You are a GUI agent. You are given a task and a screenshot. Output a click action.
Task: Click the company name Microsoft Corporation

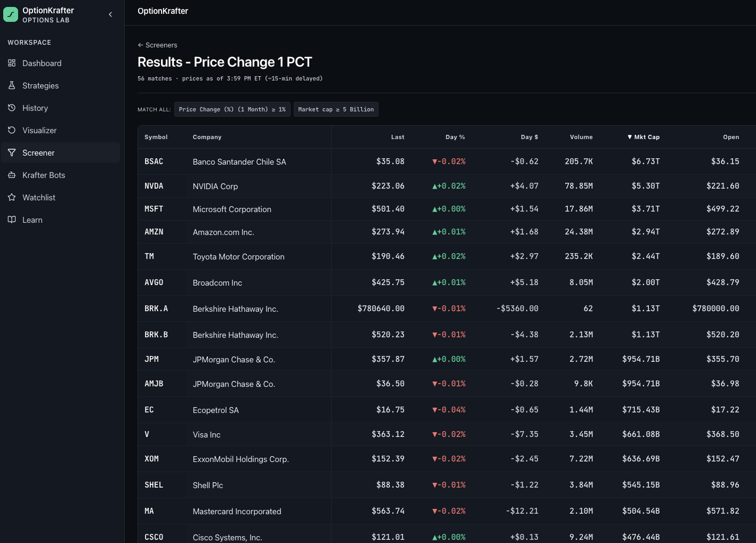[232, 209]
